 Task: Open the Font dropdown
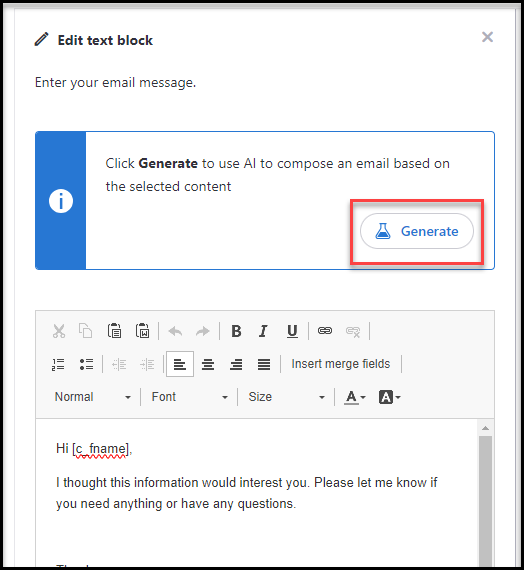pos(190,397)
